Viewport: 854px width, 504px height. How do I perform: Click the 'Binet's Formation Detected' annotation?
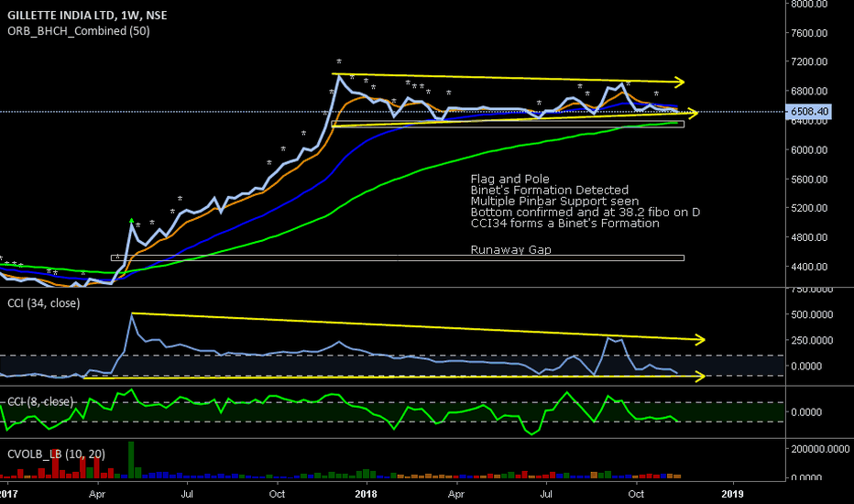(550, 191)
